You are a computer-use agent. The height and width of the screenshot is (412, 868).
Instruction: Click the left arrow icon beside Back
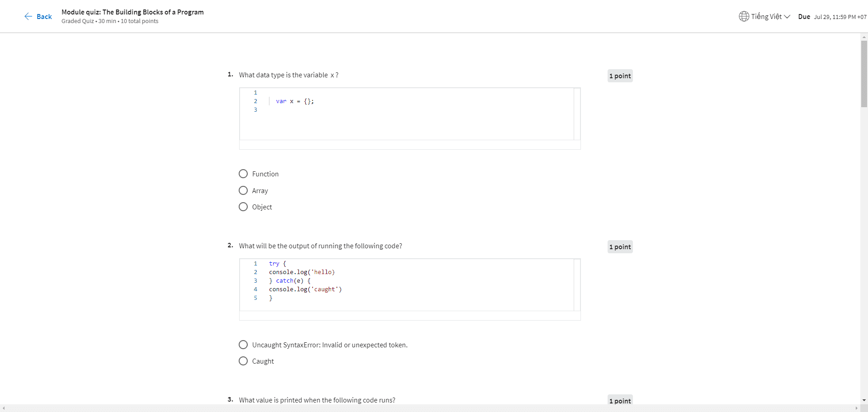[x=28, y=17]
